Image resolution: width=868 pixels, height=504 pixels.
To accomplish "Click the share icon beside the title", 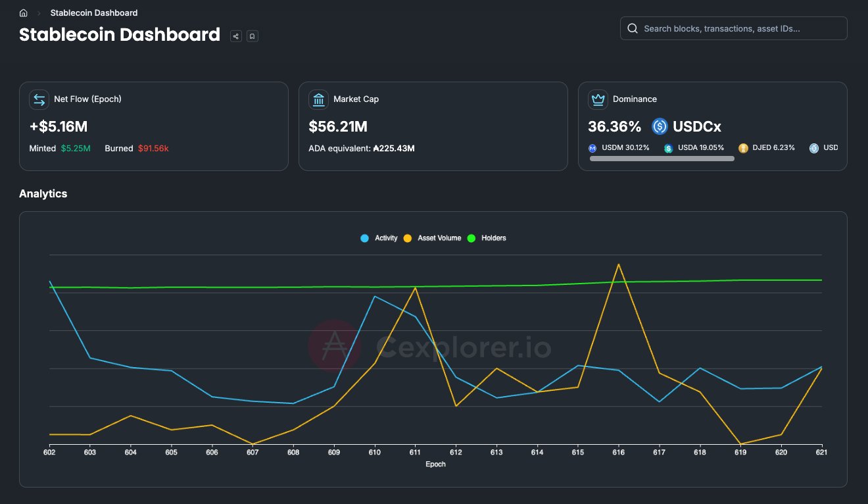I will click(x=235, y=36).
